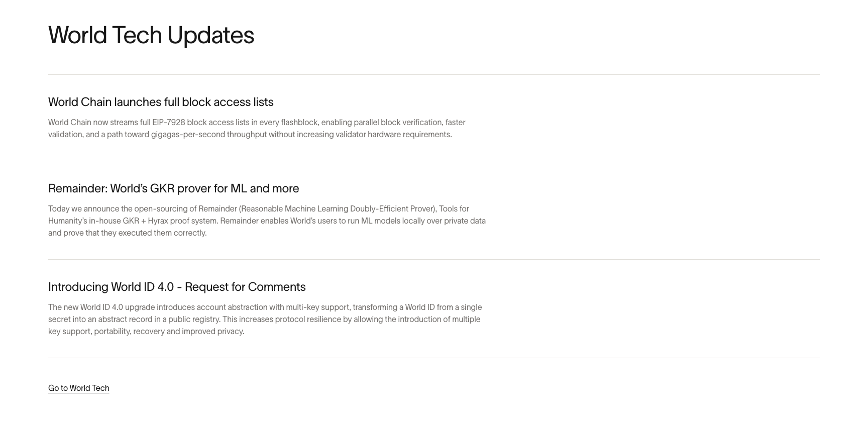Click 'account abstraction' in the World ID summary
Screen dimensions: 868x427
(x=232, y=307)
